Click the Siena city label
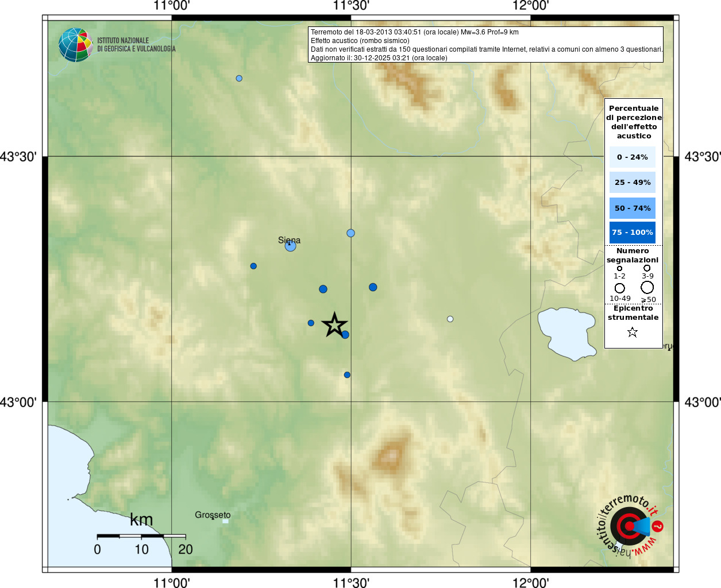Image resolution: width=721 pixels, height=588 pixels. click(x=289, y=239)
